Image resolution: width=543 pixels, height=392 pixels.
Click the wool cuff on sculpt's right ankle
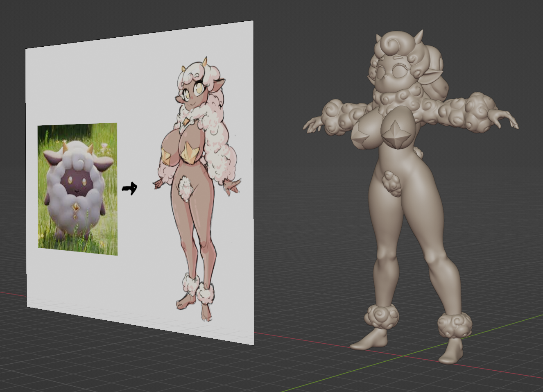(x=455, y=324)
